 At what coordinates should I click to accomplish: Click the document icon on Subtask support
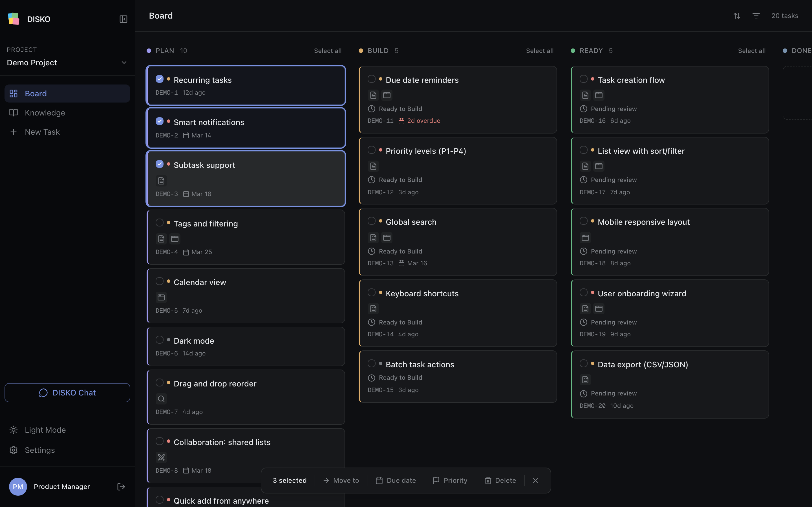click(x=161, y=180)
